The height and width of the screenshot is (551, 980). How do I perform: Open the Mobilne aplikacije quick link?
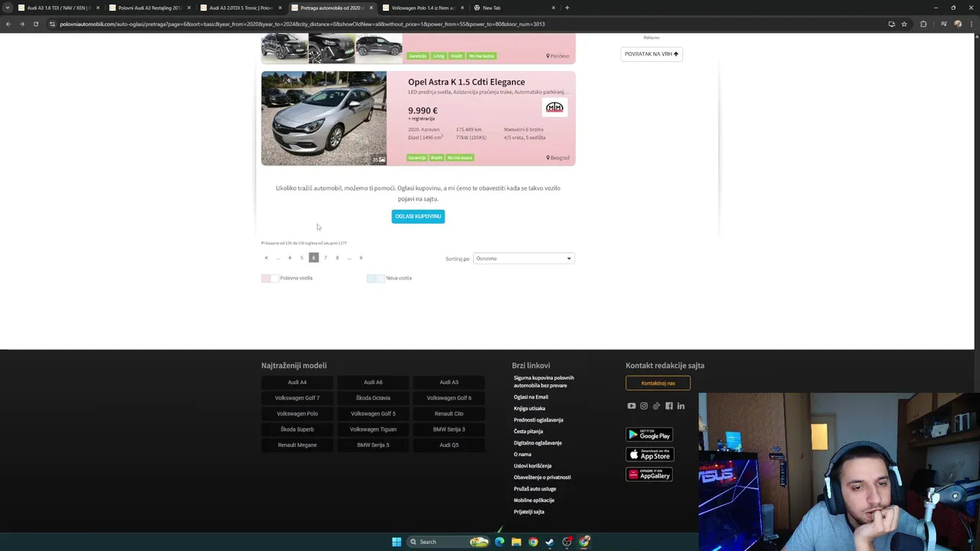pyautogui.click(x=534, y=500)
